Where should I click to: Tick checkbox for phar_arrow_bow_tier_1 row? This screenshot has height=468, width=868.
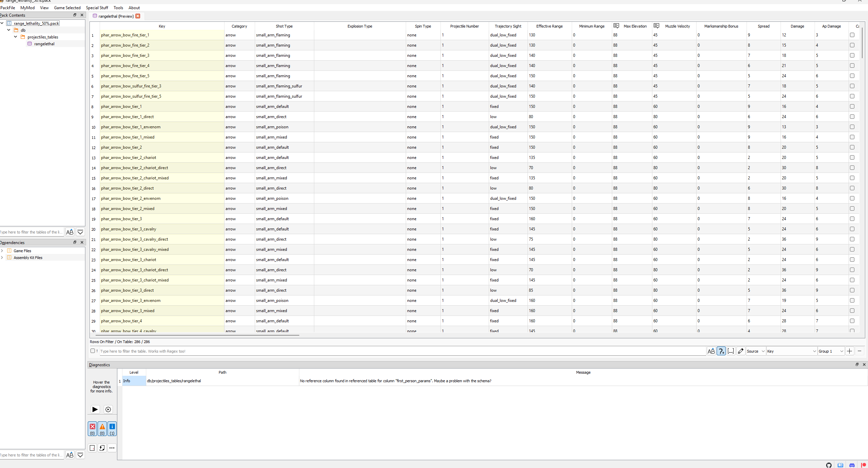point(852,106)
